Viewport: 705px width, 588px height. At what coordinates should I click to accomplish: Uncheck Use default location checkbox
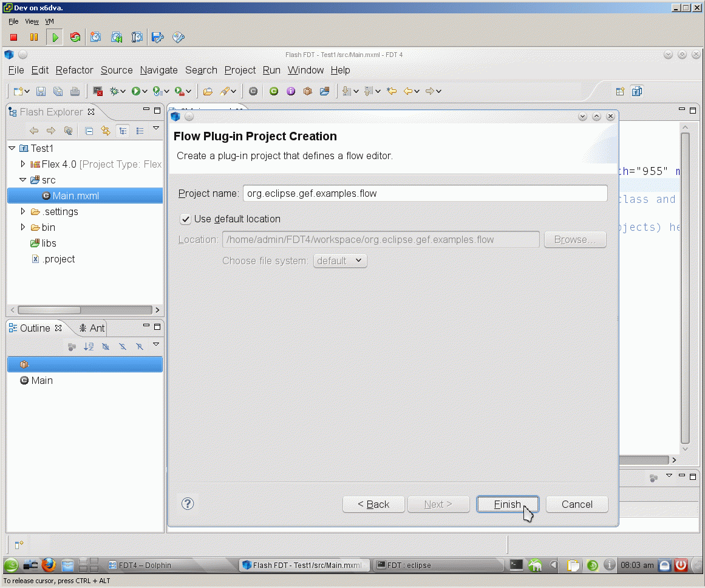click(x=185, y=219)
